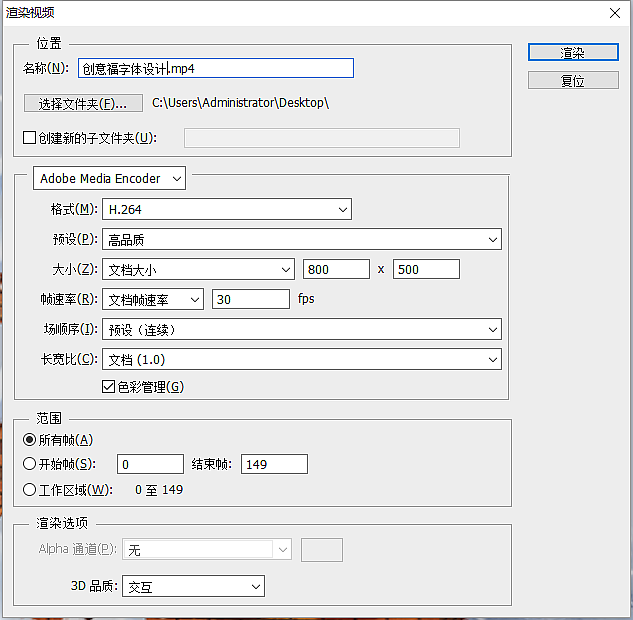The width and height of the screenshot is (633, 620).
Task: Click the 渲染 render button
Action: tap(573, 52)
